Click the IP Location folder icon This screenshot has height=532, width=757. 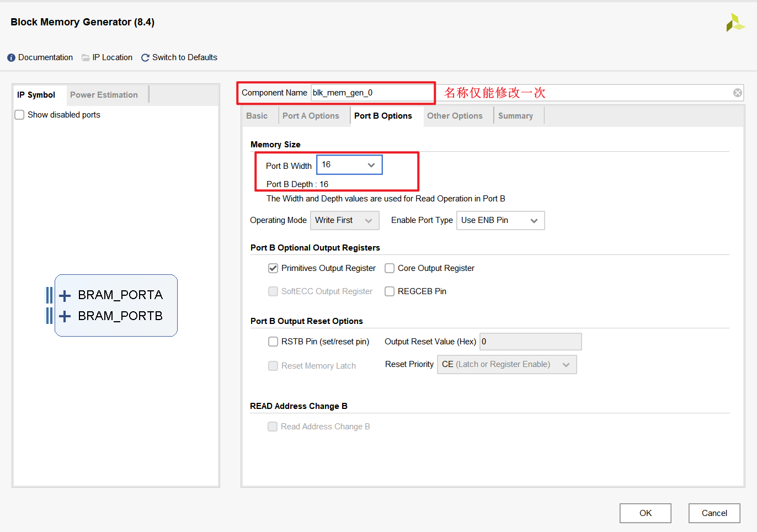coord(86,57)
